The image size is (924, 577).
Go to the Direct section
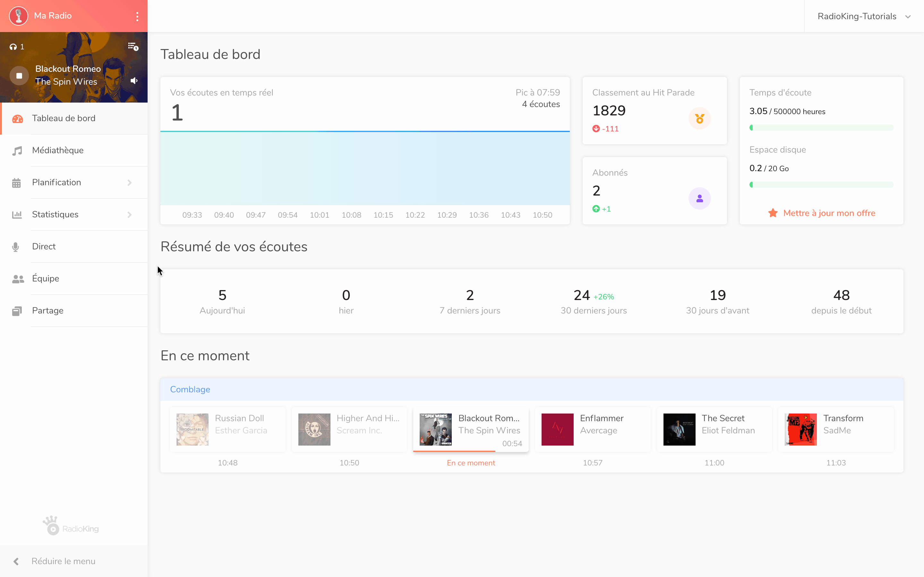pyautogui.click(x=44, y=247)
